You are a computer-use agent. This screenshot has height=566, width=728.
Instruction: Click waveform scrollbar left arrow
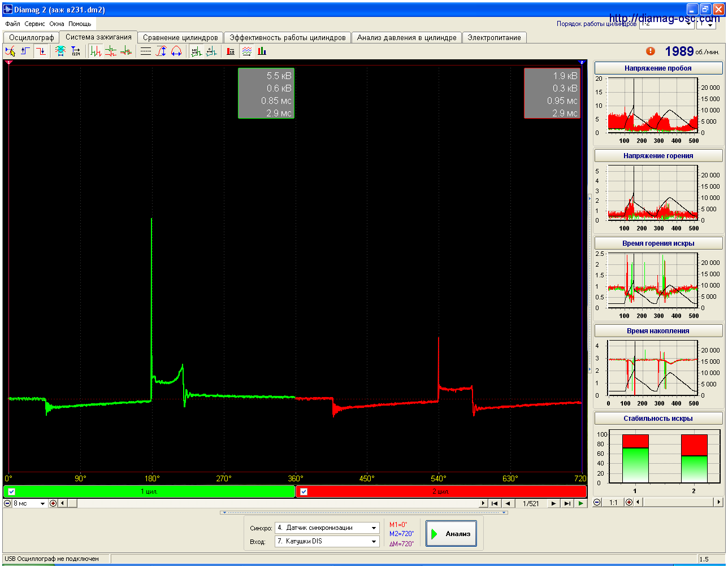click(x=62, y=503)
